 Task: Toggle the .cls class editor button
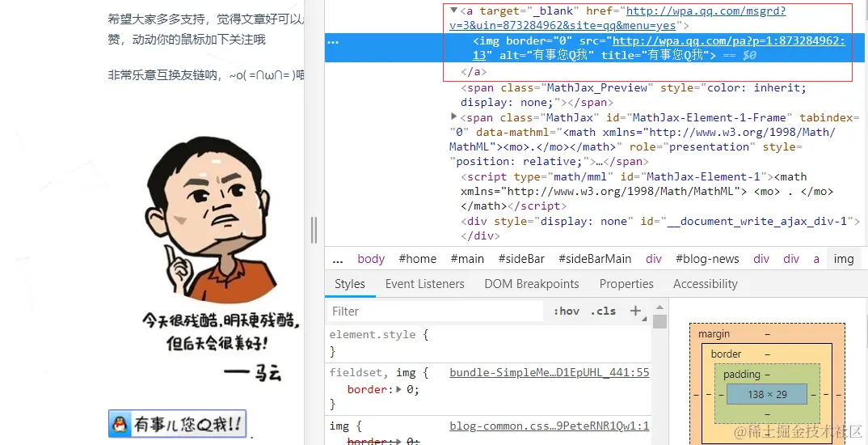click(603, 311)
